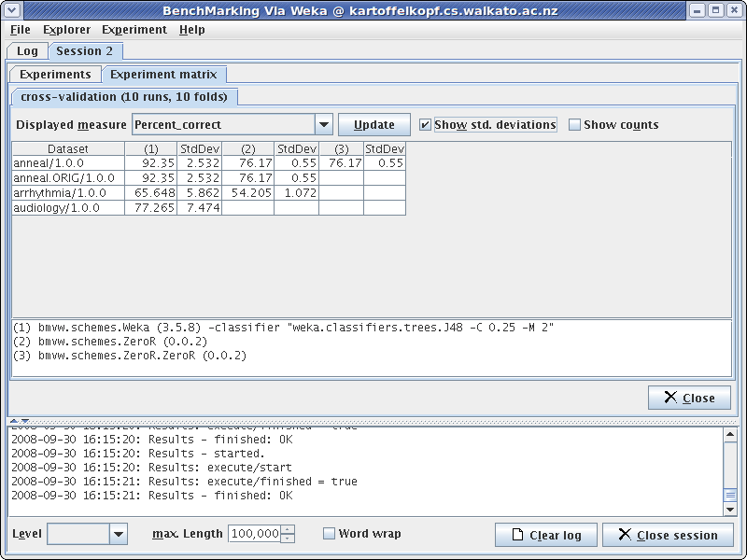Expand the Displayed measure dropdown

tap(323, 125)
